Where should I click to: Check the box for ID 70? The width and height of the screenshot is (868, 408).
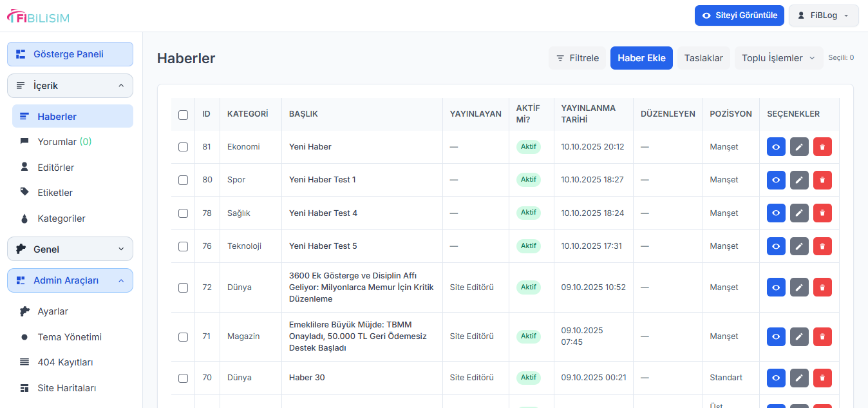click(183, 378)
